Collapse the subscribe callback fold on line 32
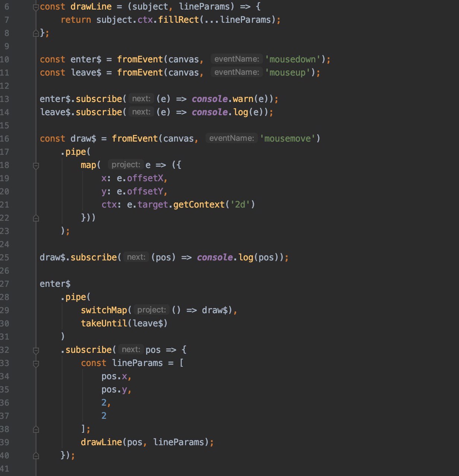Viewport: 459px width, 476px height. 36,350
